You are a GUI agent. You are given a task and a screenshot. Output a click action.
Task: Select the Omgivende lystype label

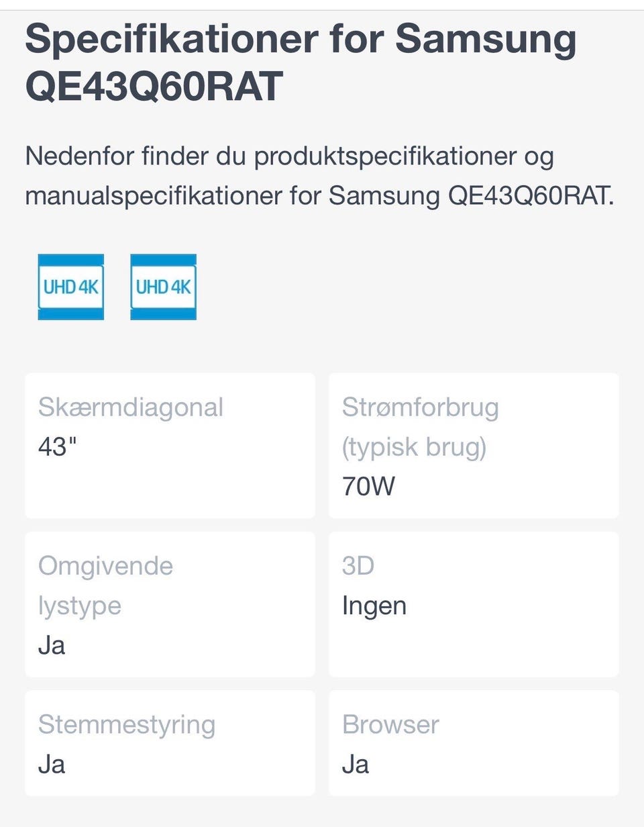point(105,585)
